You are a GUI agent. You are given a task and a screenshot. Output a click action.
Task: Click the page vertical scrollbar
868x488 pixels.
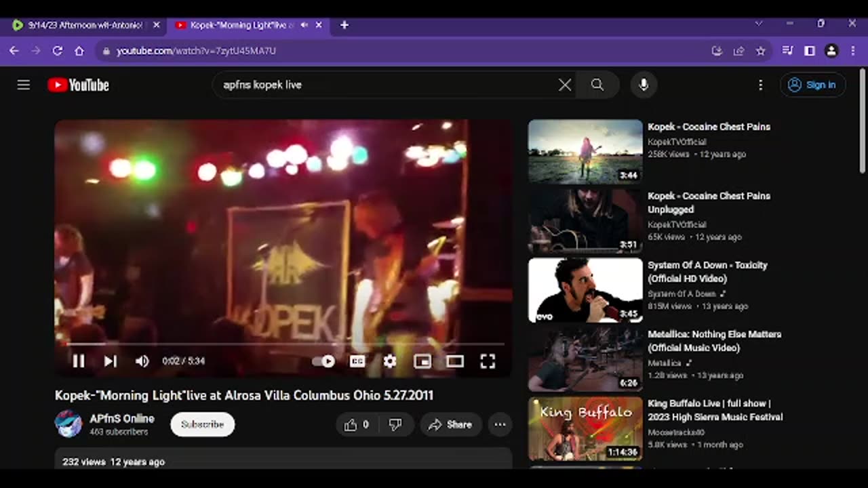(863, 122)
